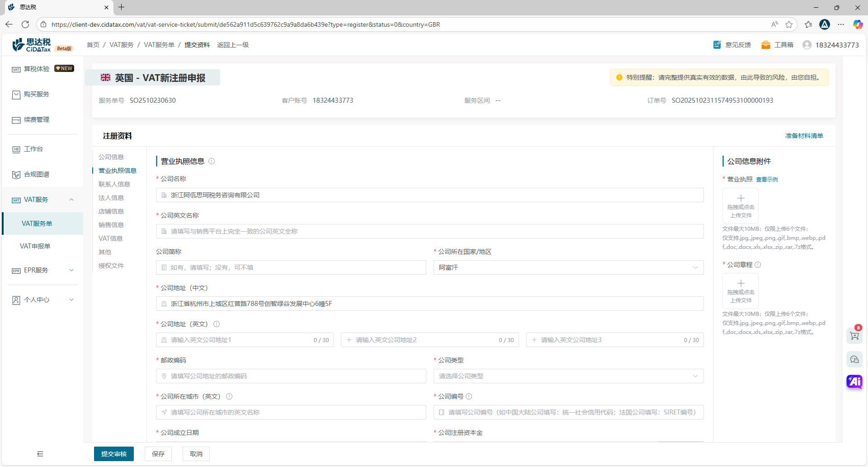
Task: Expand the EPR服务 sidebar menu
Action: coord(42,270)
